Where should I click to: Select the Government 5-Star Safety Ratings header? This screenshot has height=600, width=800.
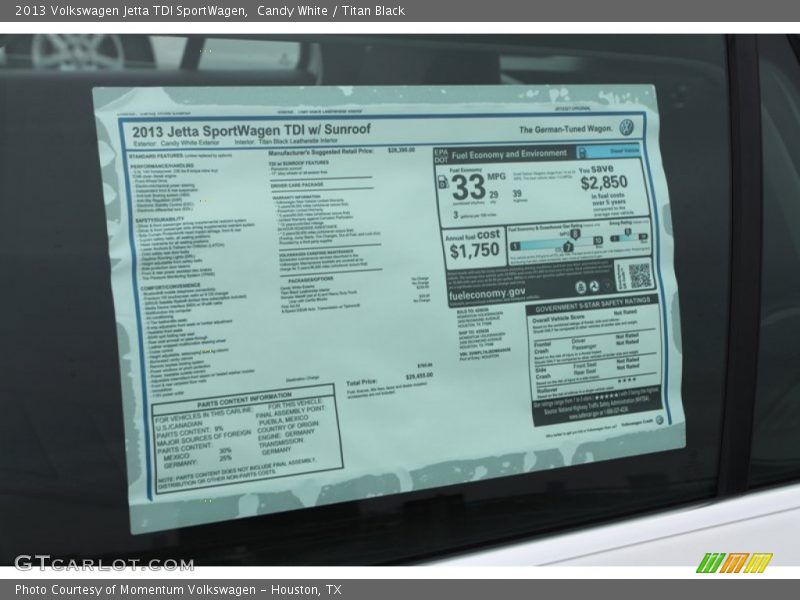point(592,300)
